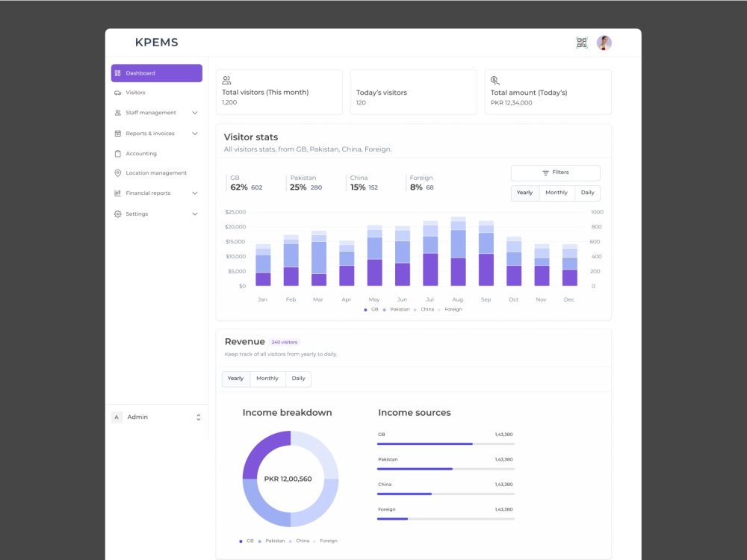The height and width of the screenshot is (560, 747).
Task: Enable the Monthly view under Revenue
Action: (x=267, y=379)
